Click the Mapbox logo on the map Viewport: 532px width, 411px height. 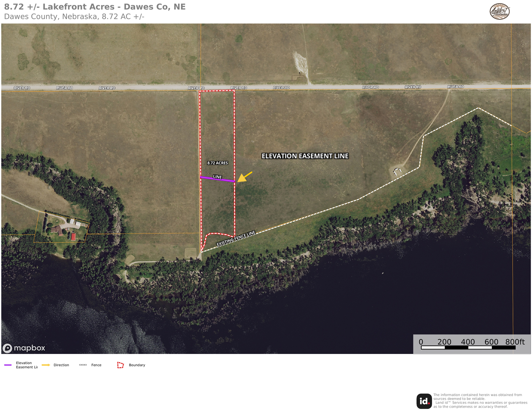(x=24, y=348)
